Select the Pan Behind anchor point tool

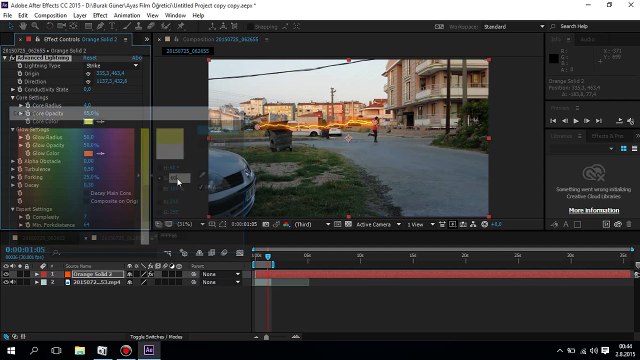coord(73,26)
